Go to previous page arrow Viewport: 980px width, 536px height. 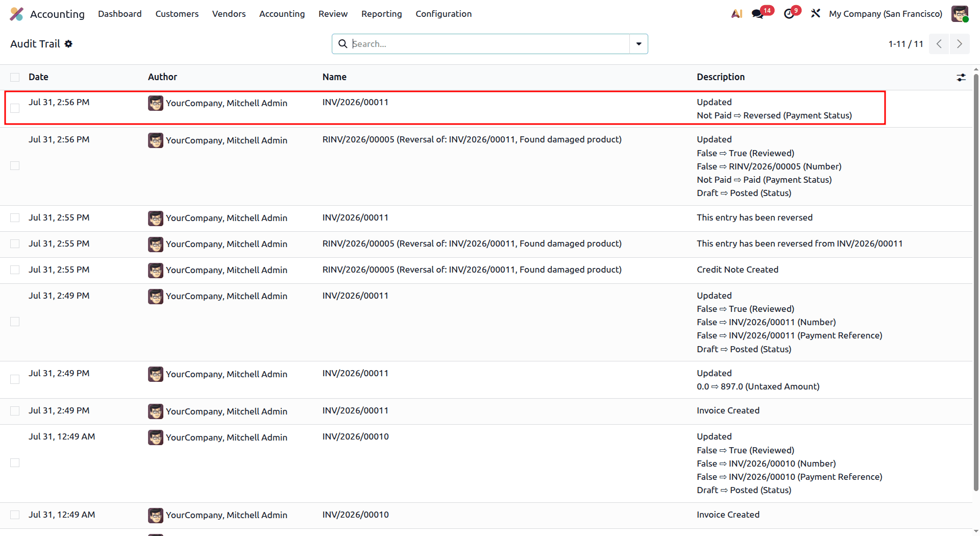point(939,44)
